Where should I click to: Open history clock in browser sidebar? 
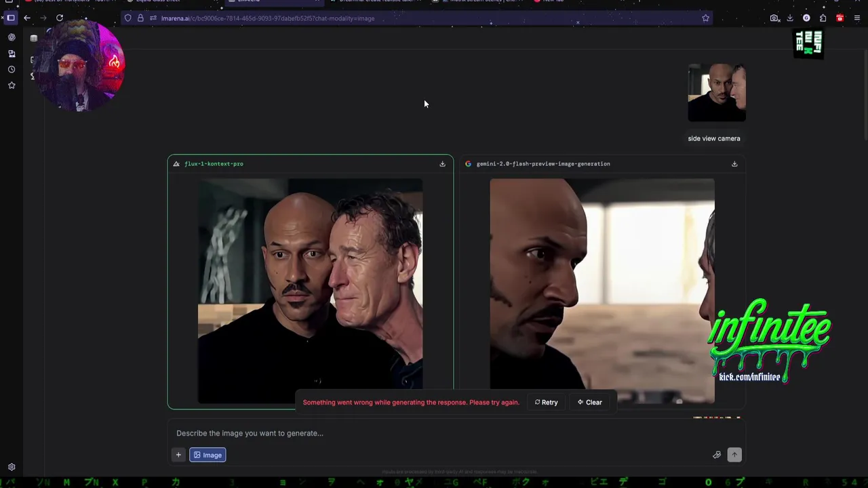(12, 69)
